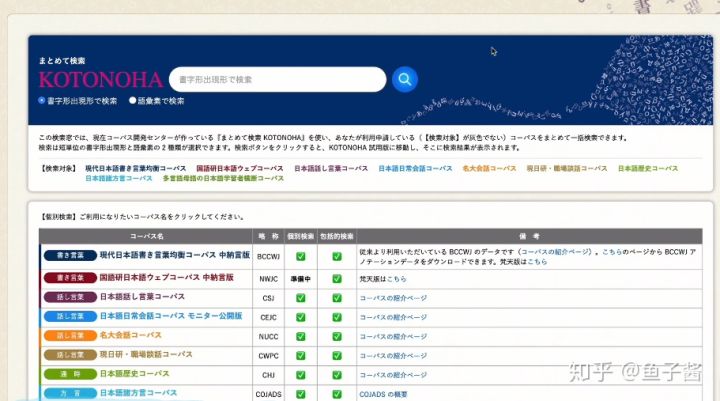Click CEJC 包括的検索 green checkmark

(337, 317)
